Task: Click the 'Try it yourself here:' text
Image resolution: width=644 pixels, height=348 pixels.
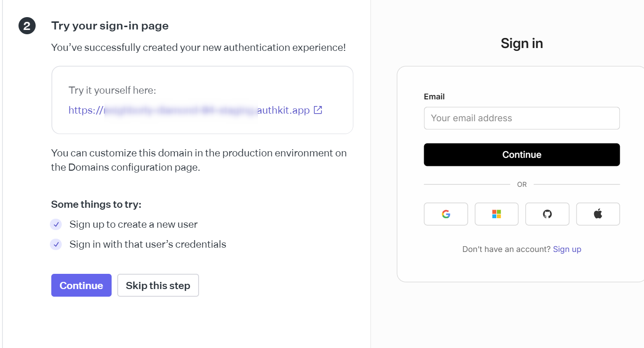Action: coord(112,90)
